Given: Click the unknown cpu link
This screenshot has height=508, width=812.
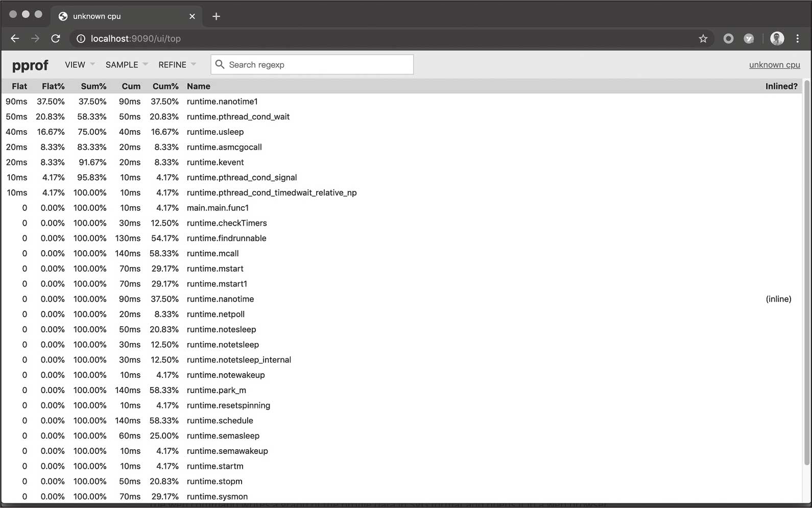Looking at the screenshot, I should [x=774, y=65].
